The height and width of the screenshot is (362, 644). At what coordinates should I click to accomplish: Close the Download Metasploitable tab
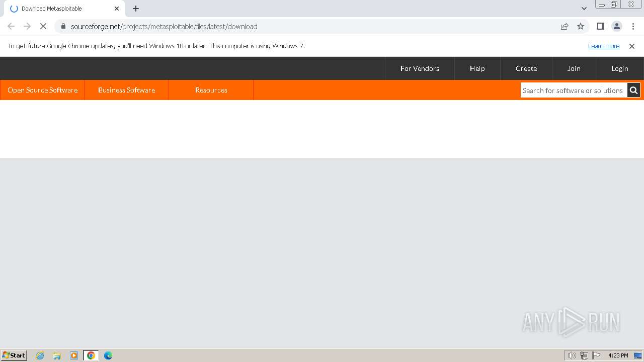tap(117, 9)
